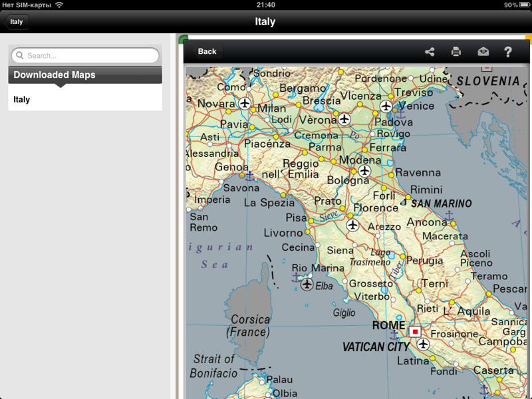Viewport: 532px width, 399px height.
Task: Tap the magnifier icon in search box
Action: pyautogui.click(x=19, y=56)
